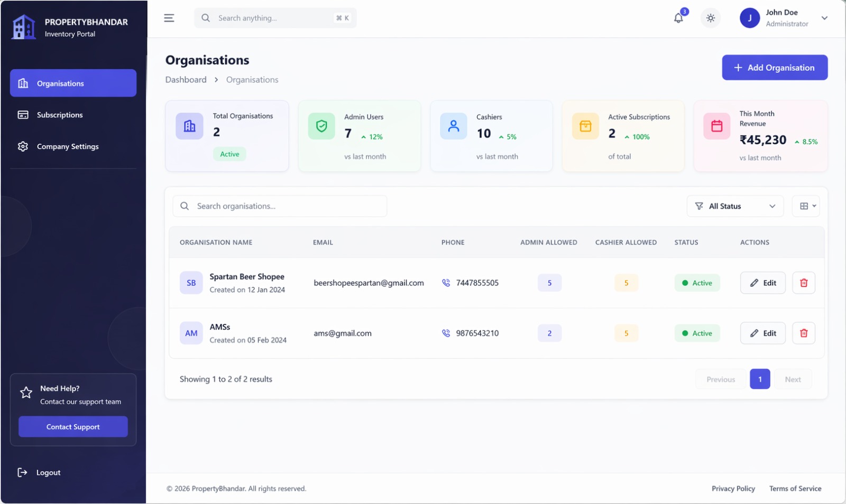Click the PropertyBhandar building logo
This screenshot has width=846, height=504.
tap(24, 27)
